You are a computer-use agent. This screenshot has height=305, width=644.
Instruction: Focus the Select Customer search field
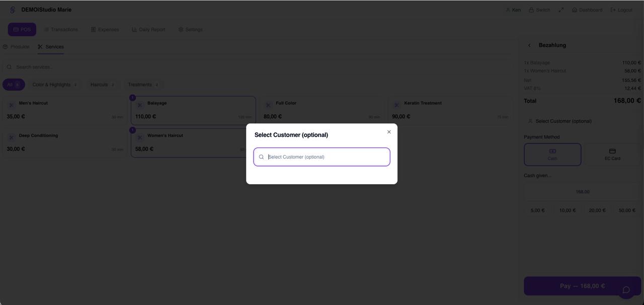321,157
